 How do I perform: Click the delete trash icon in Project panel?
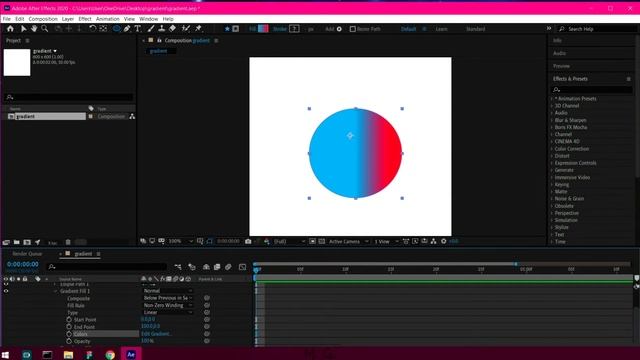(68, 242)
